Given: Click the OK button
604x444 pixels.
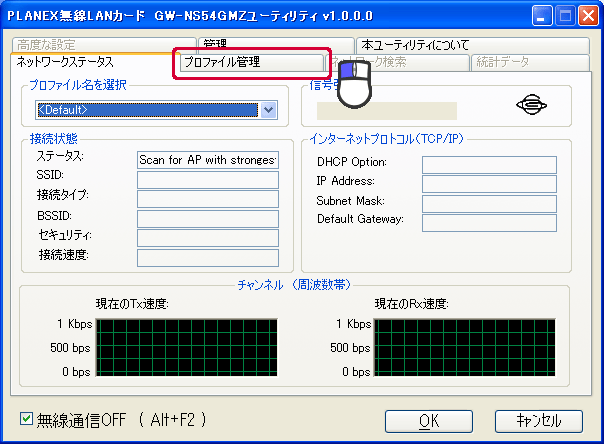Looking at the screenshot, I should click(x=429, y=421).
